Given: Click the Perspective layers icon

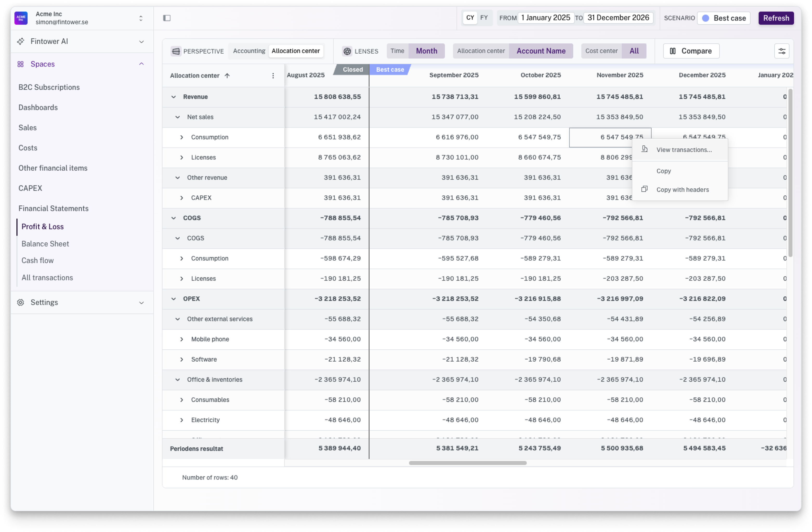Looking at the screenshot, I should (x=176, y=51).
